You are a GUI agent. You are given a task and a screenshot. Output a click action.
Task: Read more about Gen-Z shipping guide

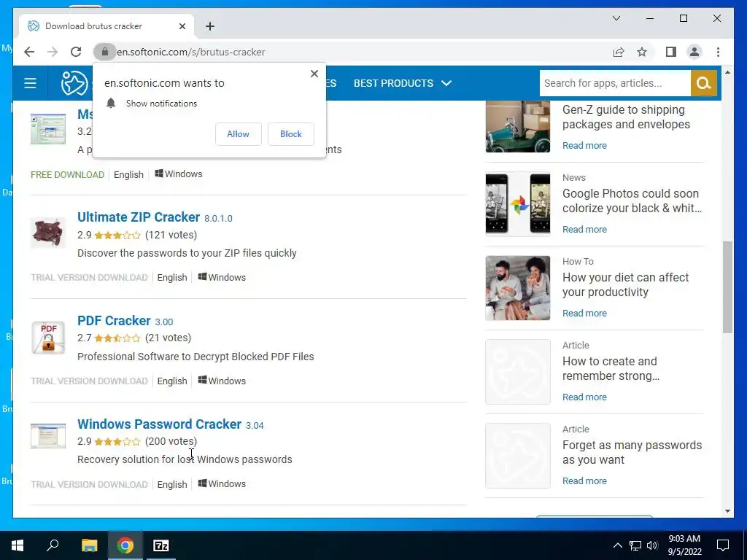point(584,146)
